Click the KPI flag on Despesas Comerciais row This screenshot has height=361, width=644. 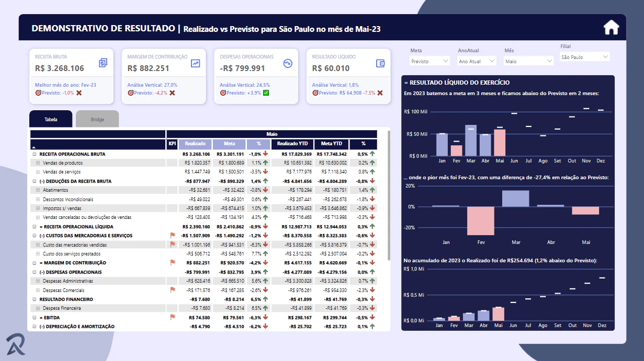(x=172, y=289)
